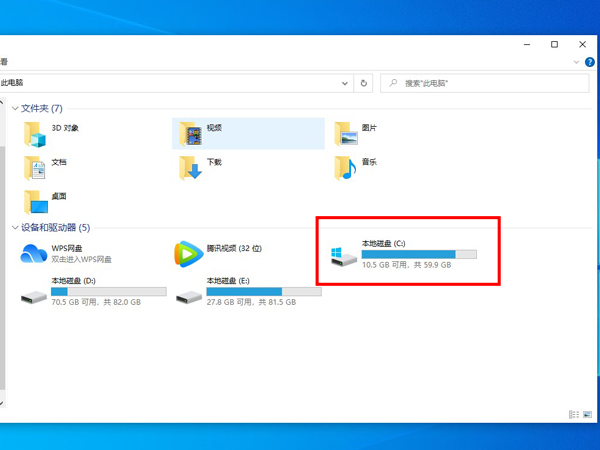Open the address bar history dropdown
This screenshot has width=600, height=450.
click(x=345, y=84)
